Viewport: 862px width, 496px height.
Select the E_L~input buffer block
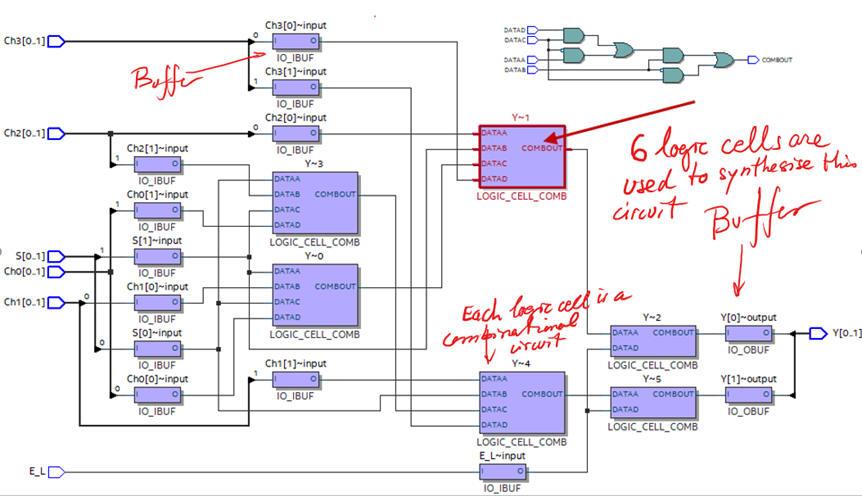(x=502, y=472)
